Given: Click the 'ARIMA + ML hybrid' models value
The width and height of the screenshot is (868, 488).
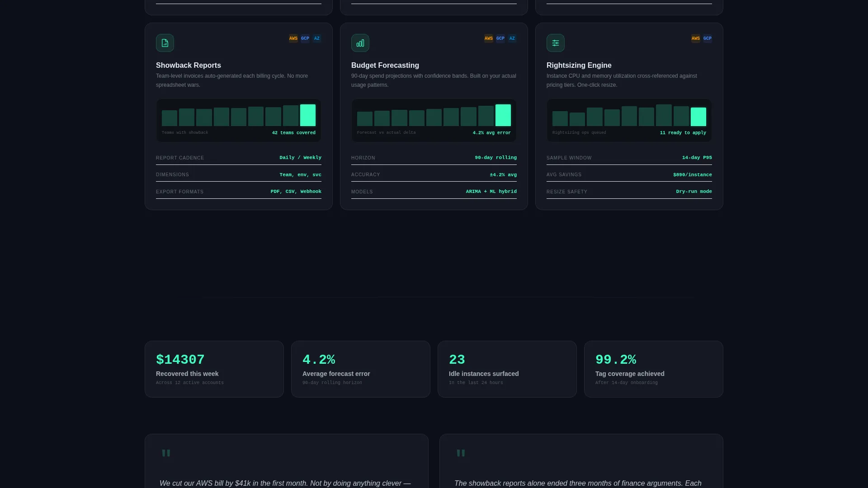Looking at the screenshot, I should click(491, 192).
